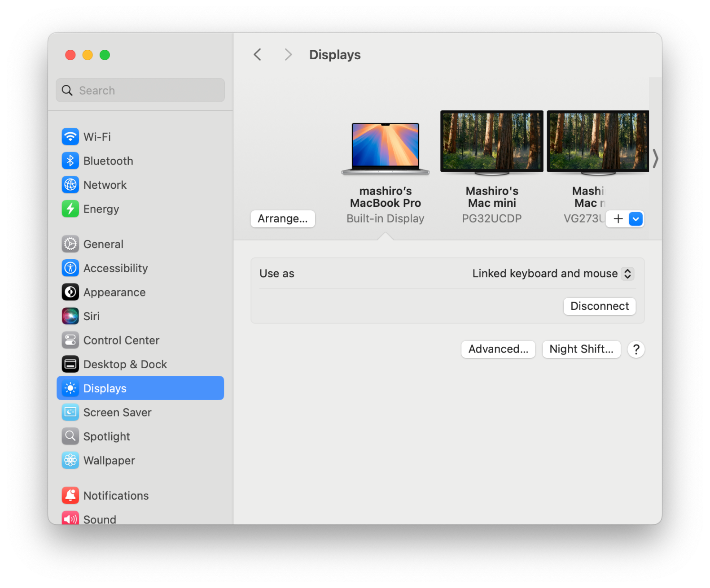Open the Screen Saver icon

point(70,413)
